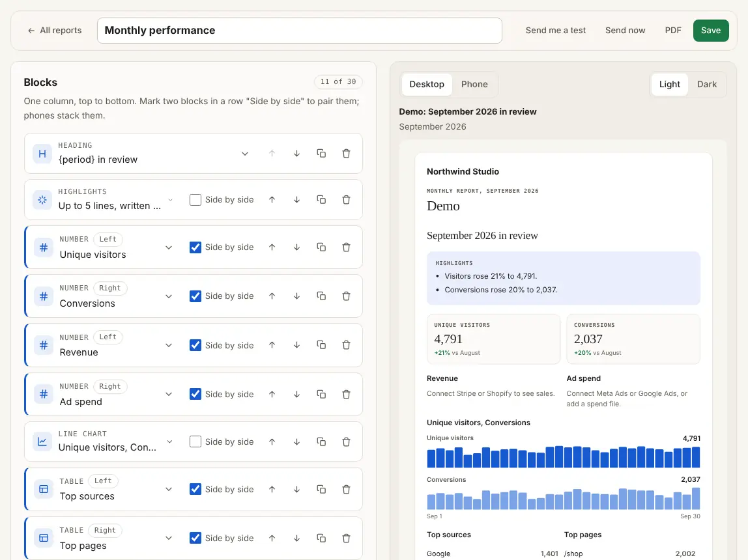Uncheck Side by side for Unique visitors

[195, 247]
